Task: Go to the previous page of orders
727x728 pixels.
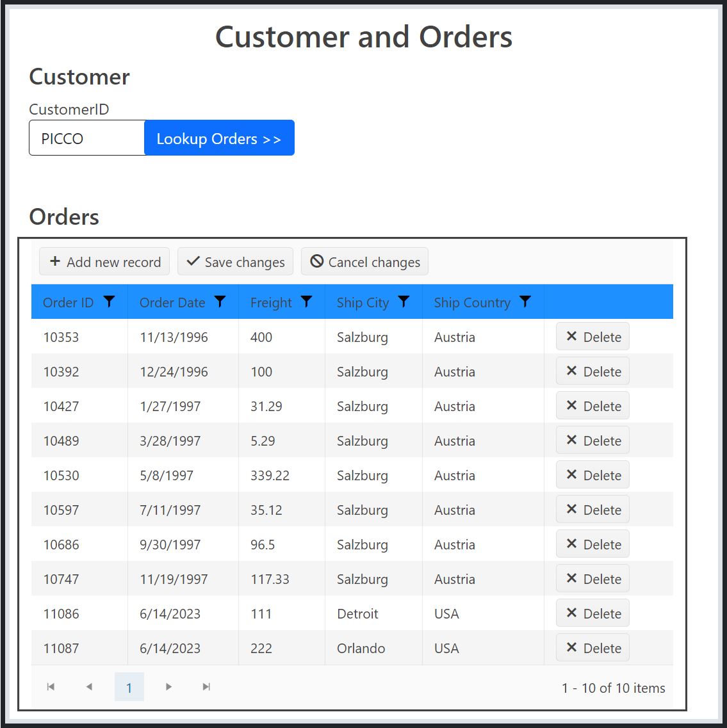Action: 89,686
